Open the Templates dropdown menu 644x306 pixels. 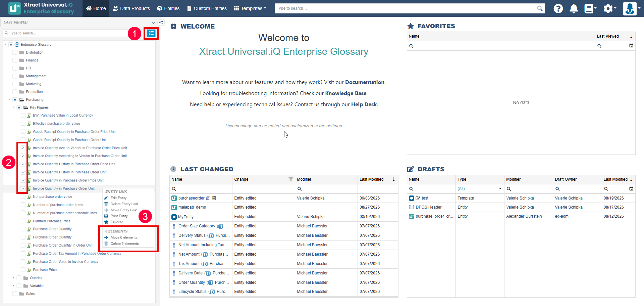pyautogui.click(x=250, y=8)
